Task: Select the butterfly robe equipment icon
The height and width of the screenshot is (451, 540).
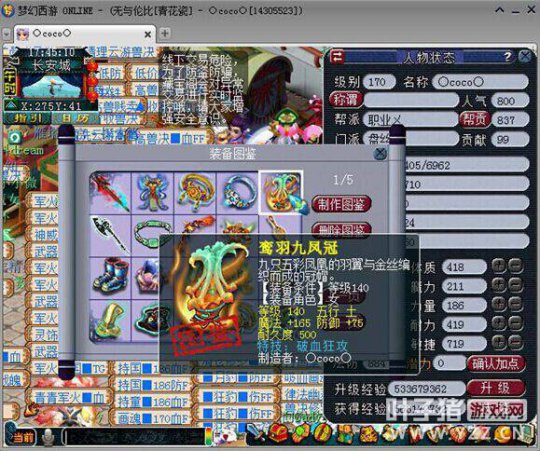Action: 153,192
